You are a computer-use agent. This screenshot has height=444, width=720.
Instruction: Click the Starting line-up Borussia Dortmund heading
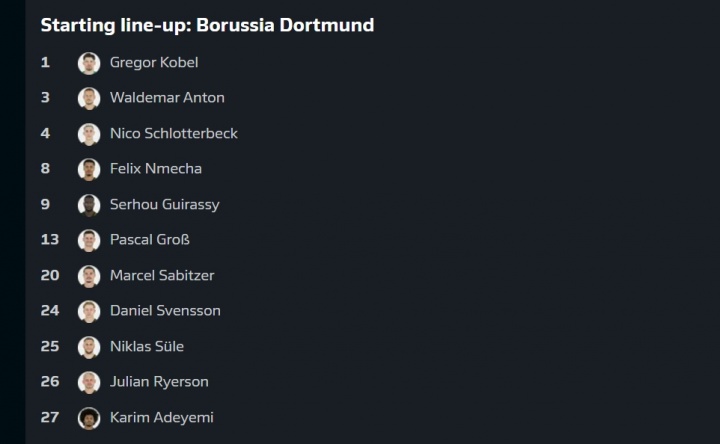click(x=207, y=25)
